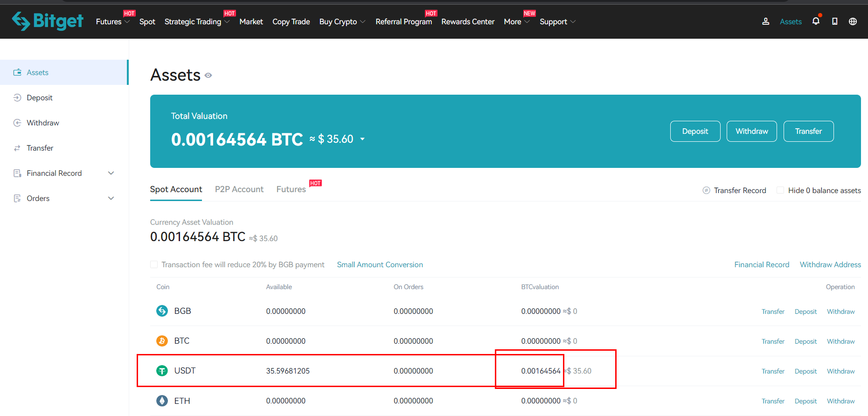Click Withdraw in the USDT row
The width and height of the screenshot is (868, 416).
840,371
